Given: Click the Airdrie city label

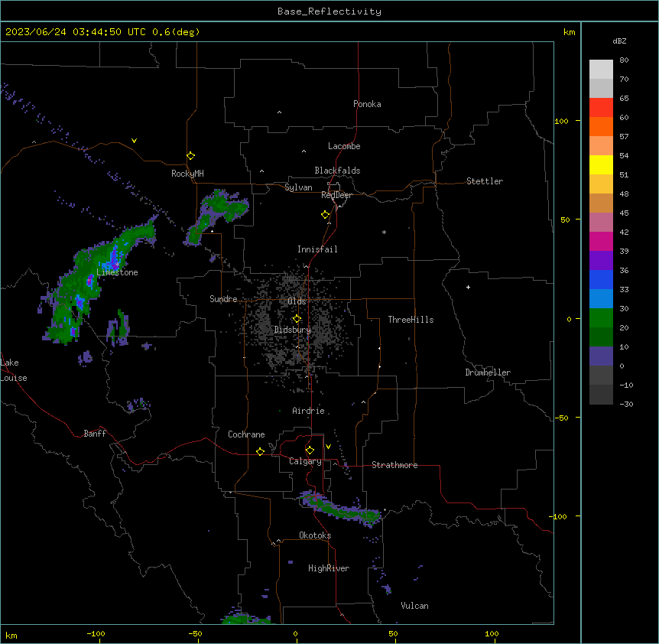Looking at the screenshot, I should pos(308,411).
